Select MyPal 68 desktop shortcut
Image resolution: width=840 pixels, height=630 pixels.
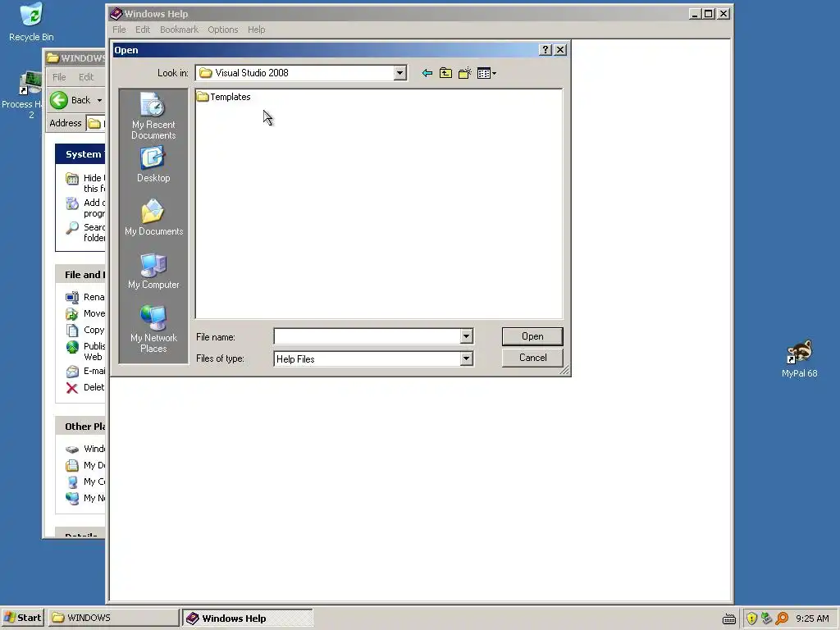tap(799, 359)
